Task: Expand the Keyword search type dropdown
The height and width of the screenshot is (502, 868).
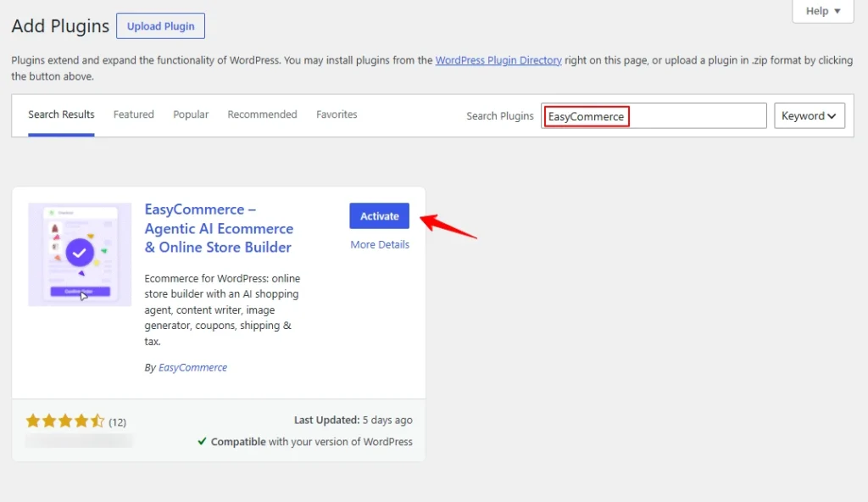Action: pyautogui.click(x=810, y=116)
